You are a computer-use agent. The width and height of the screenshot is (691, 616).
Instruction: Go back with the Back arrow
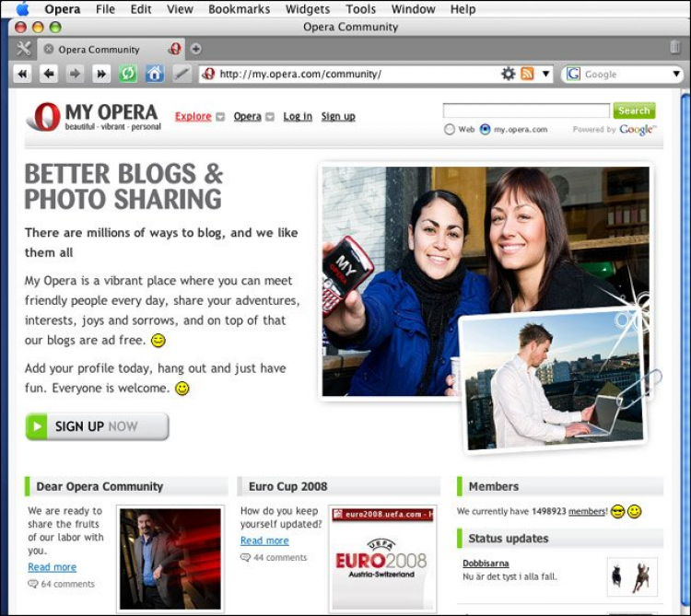pos(49,74)
